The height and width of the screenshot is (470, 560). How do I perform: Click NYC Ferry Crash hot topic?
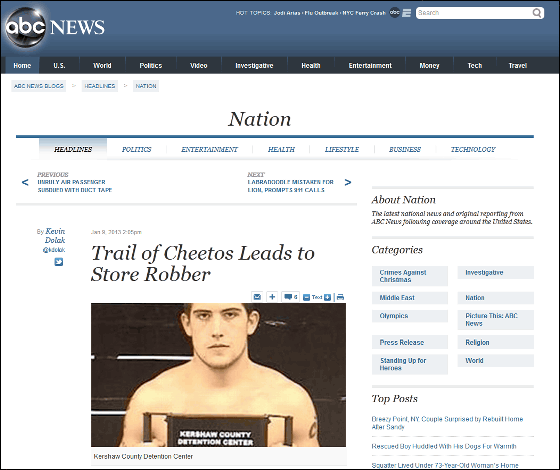click(364, 13)
